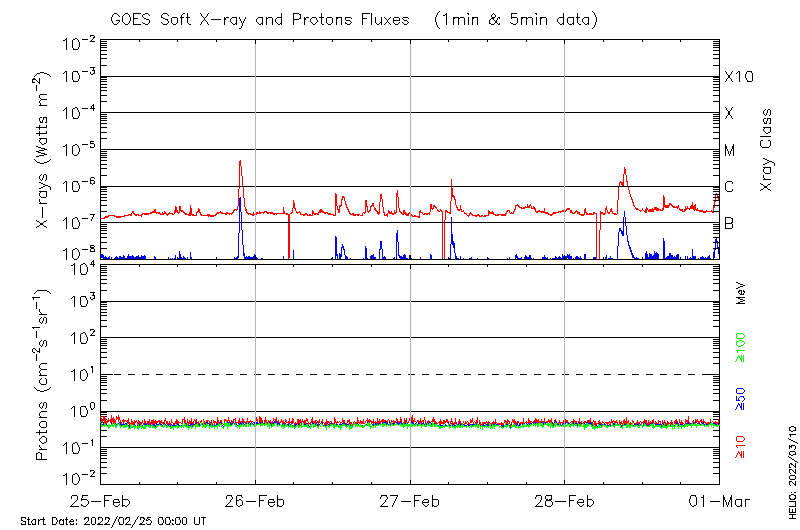800x530 pixels.
Task: Click the Start Date text at bottom left
Action: [113, 521]
